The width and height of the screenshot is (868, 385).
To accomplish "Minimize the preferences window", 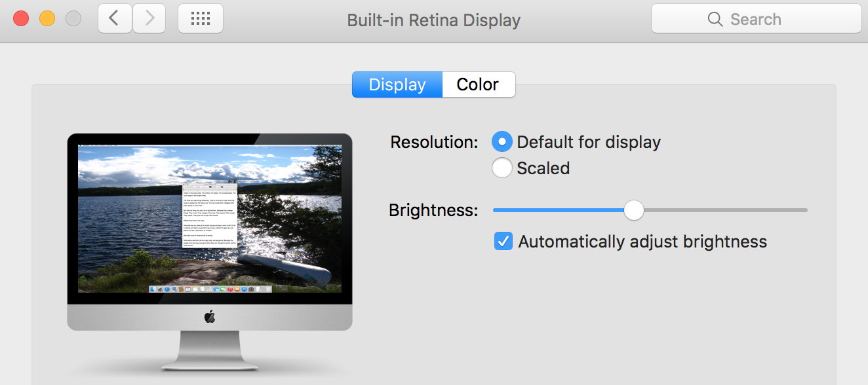I will click(46, 18).
